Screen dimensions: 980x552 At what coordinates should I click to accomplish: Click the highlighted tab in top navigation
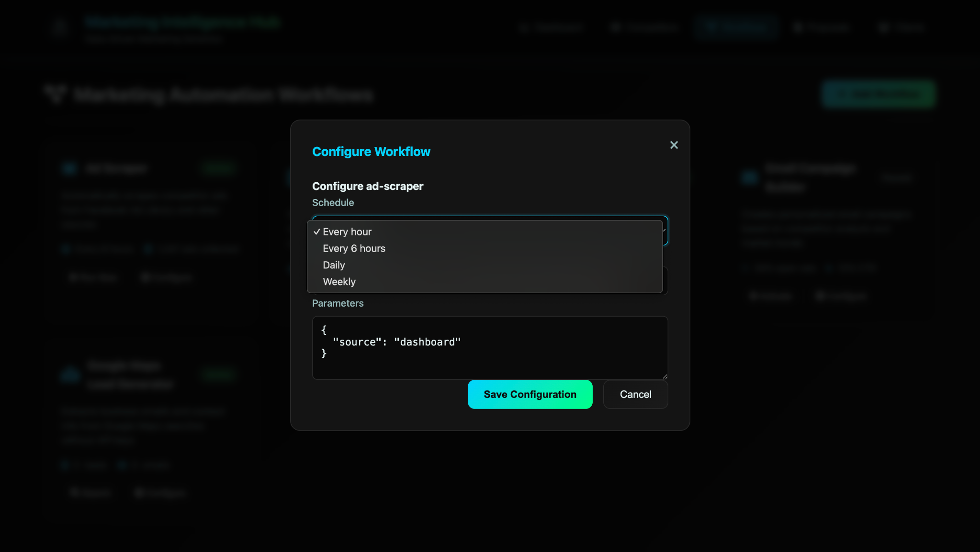(x=736, y=27)
